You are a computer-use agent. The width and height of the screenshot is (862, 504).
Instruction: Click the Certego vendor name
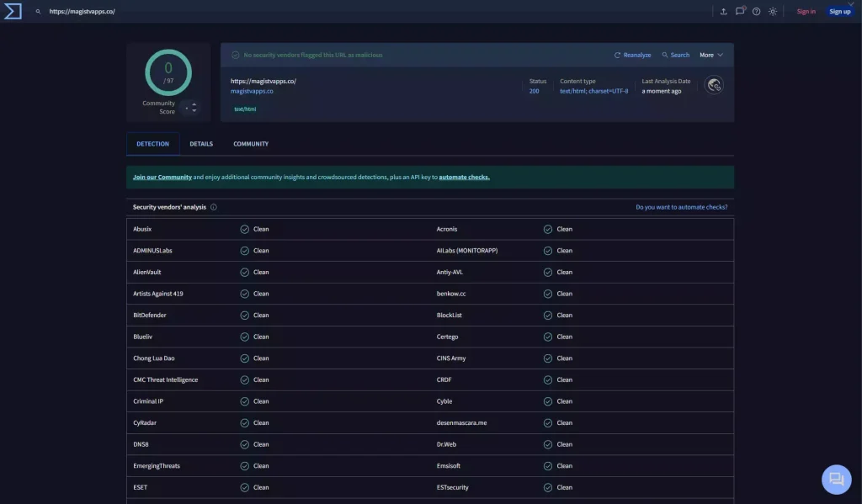pos(448,337)
